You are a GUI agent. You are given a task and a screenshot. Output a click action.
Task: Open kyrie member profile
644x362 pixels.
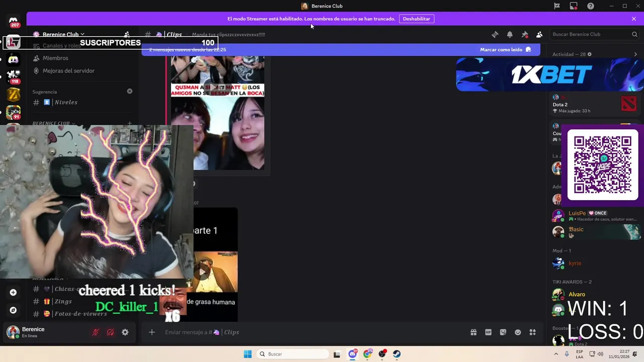click(x=595, y=263)
